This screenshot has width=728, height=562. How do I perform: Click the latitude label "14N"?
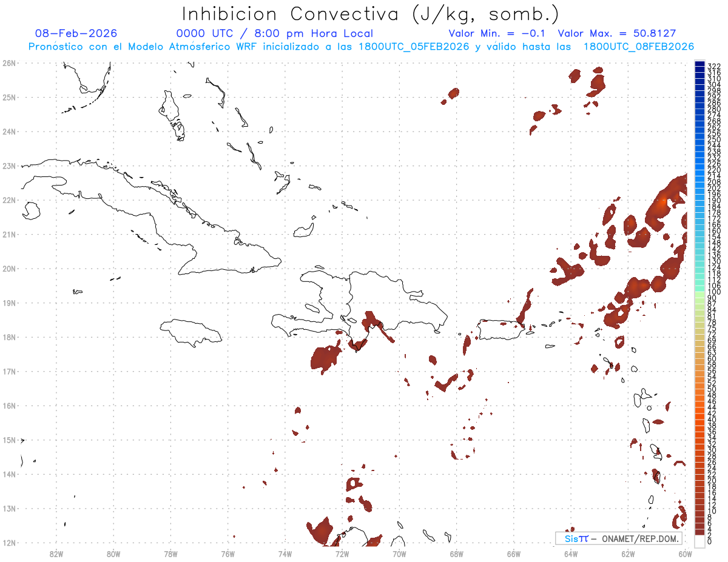click(x=9, y=474)
